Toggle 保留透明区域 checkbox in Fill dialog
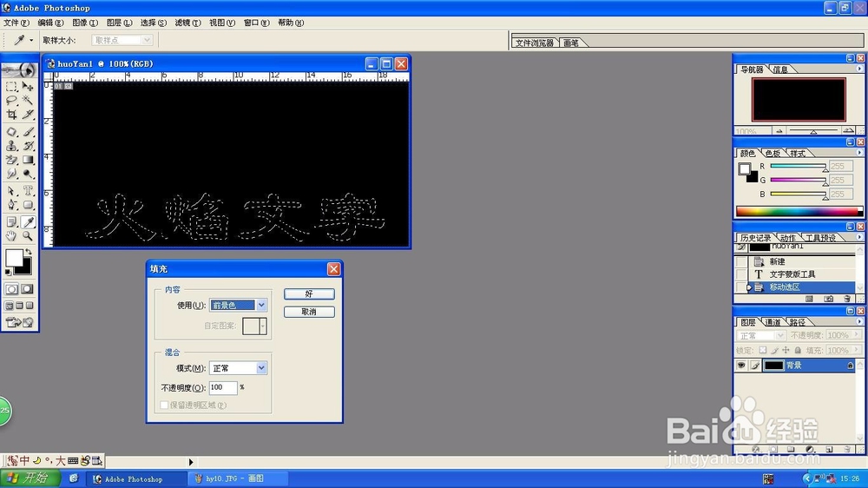 (x=164, y=406)
